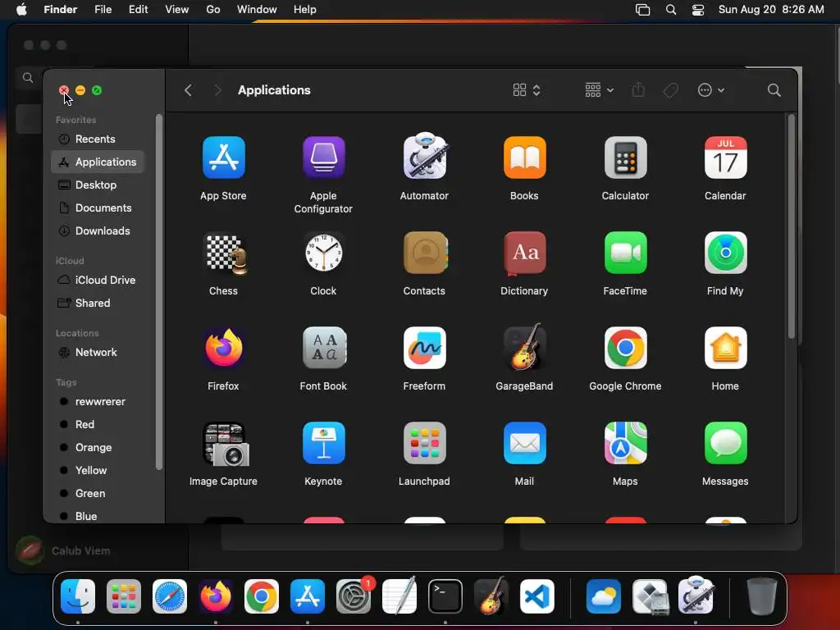Select the Automator app icon in Finder

pyautogui.click(x=424, y=156)
